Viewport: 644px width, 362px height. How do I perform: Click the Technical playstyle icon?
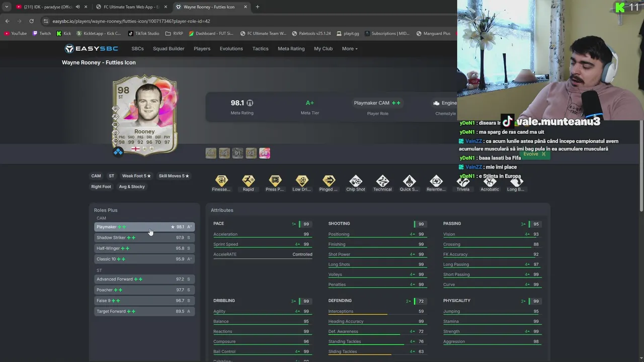[x=382, y=180]
